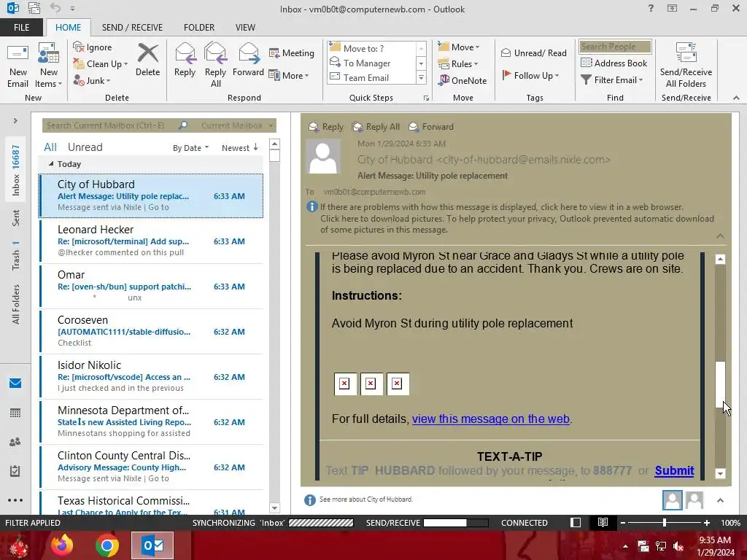
Task: Open the Minnesota Department email
Action: pyautogui.click(x=151, y=422)
